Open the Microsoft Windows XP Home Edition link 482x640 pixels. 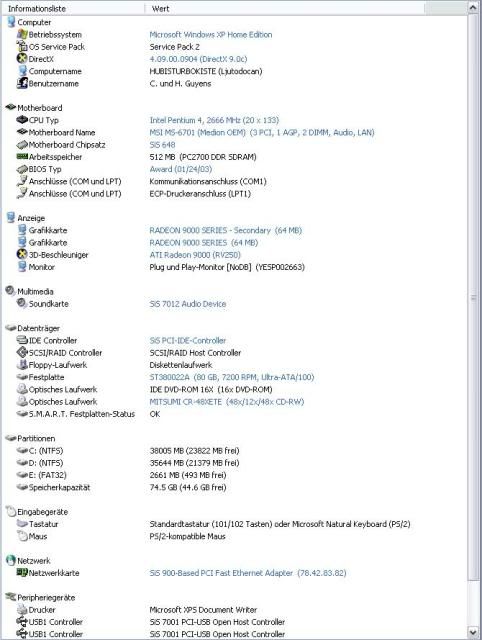tap(211, 35)
